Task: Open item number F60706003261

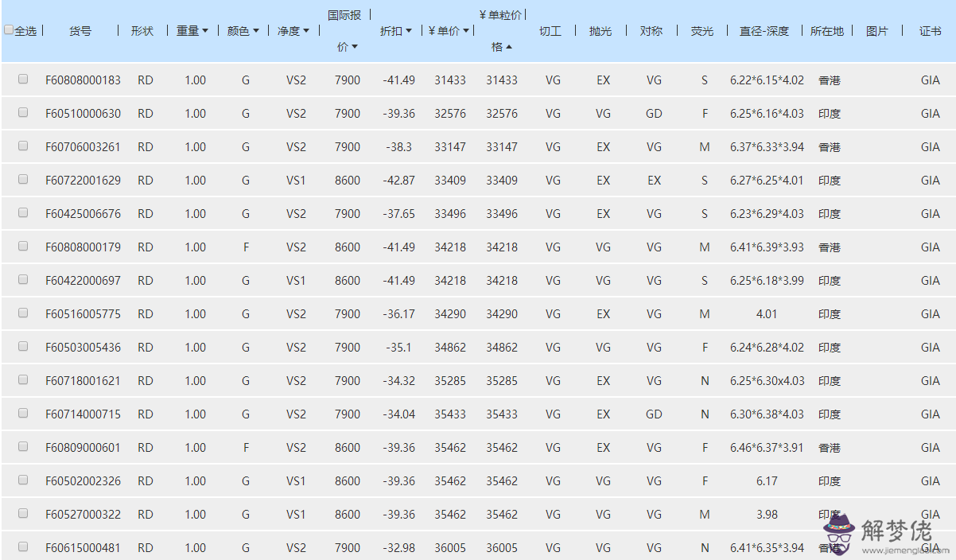Action: click(x=84, y=147)
